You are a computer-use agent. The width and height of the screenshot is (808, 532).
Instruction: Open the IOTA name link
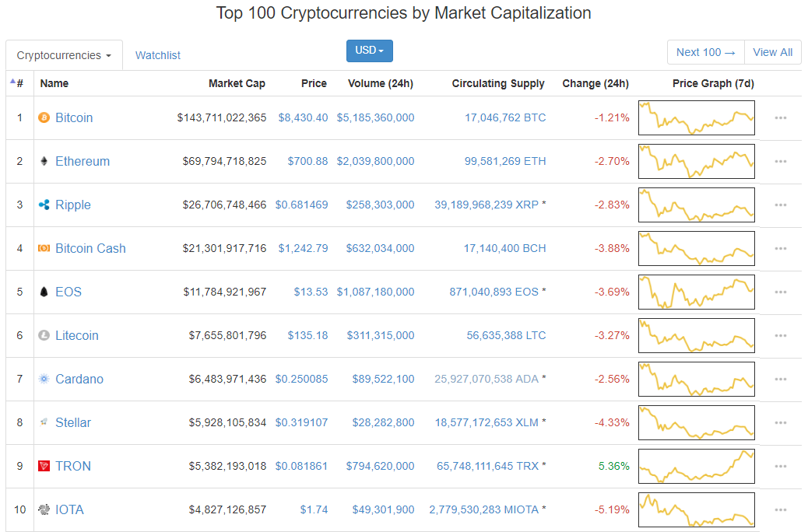point(69,509)
